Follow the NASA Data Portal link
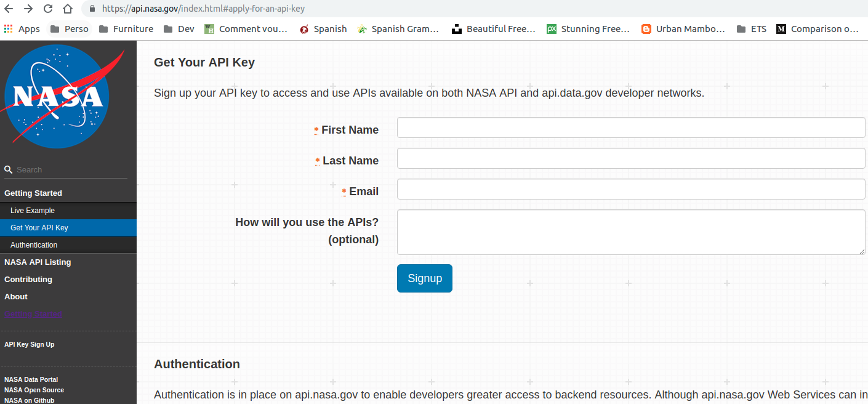The height and width of the screenshot is (404, 868). [31, 379]
